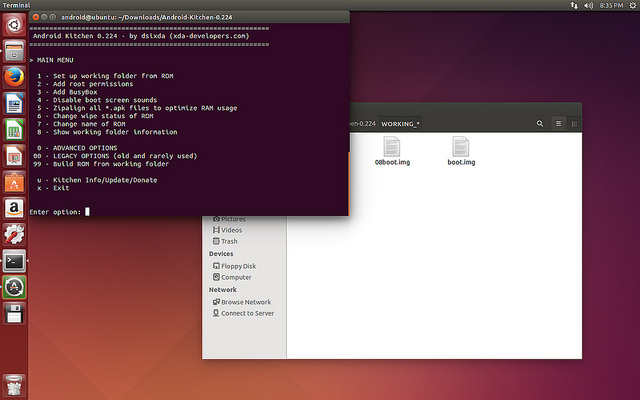Open LibreOffice Calc from the launcher
Screen dimensions: 640x400
point(14,130)
